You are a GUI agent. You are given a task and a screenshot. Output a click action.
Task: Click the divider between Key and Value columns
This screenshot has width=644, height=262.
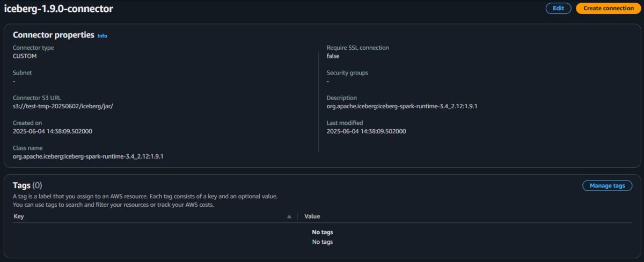tap(297, 216)
